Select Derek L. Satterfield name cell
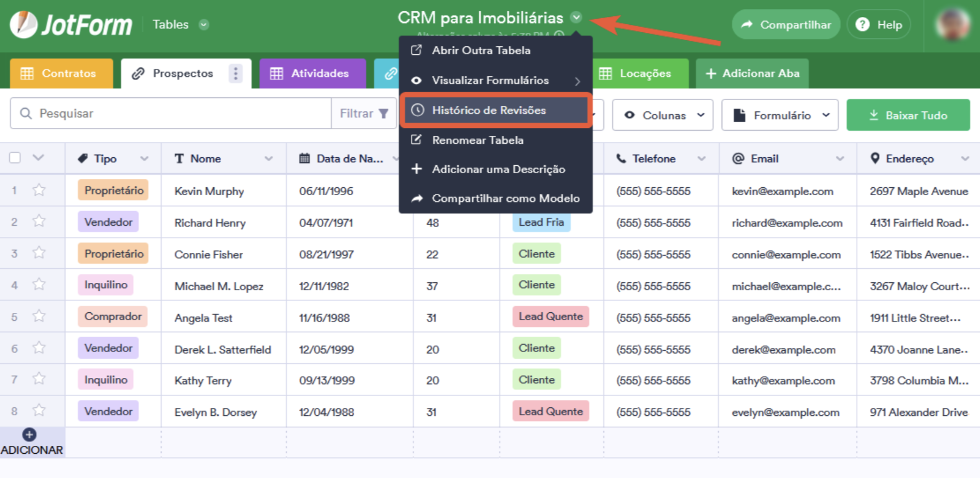 point(223,349)
